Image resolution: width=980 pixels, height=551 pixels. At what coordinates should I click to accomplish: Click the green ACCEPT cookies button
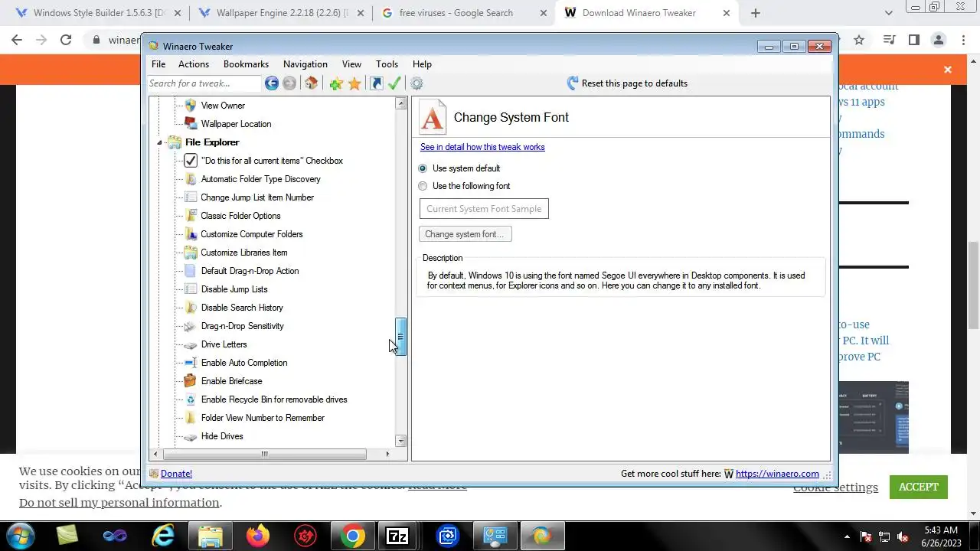pyautogui.click(x=919, y=487)
